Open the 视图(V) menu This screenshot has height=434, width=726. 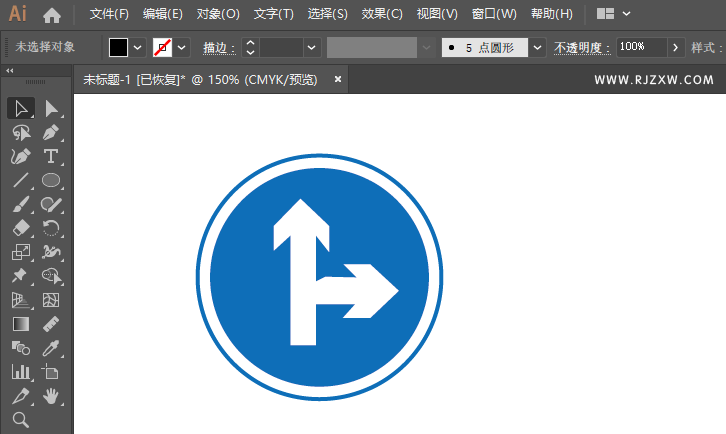click(437, 14)
